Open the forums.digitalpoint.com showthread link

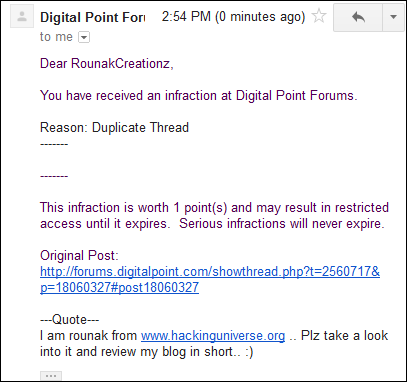(x=210, y=279)
